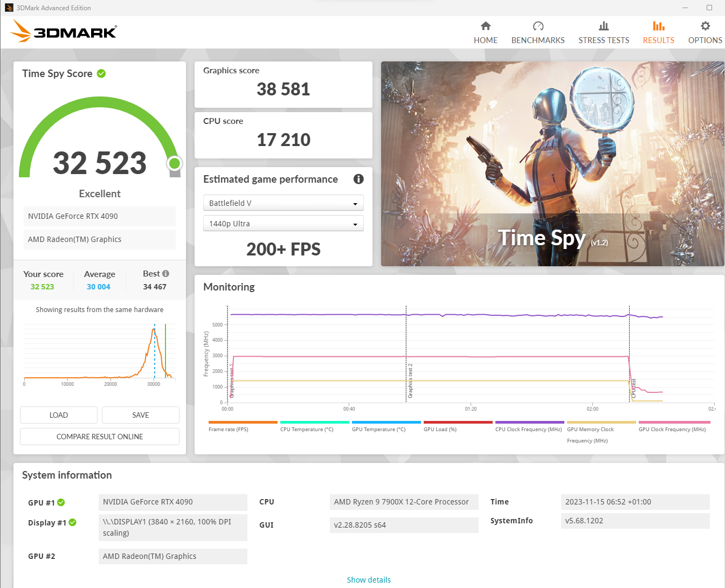This screenshot has width=725, height=588.
Task: Click the SAVE button
Action: [x=141, y=415]
